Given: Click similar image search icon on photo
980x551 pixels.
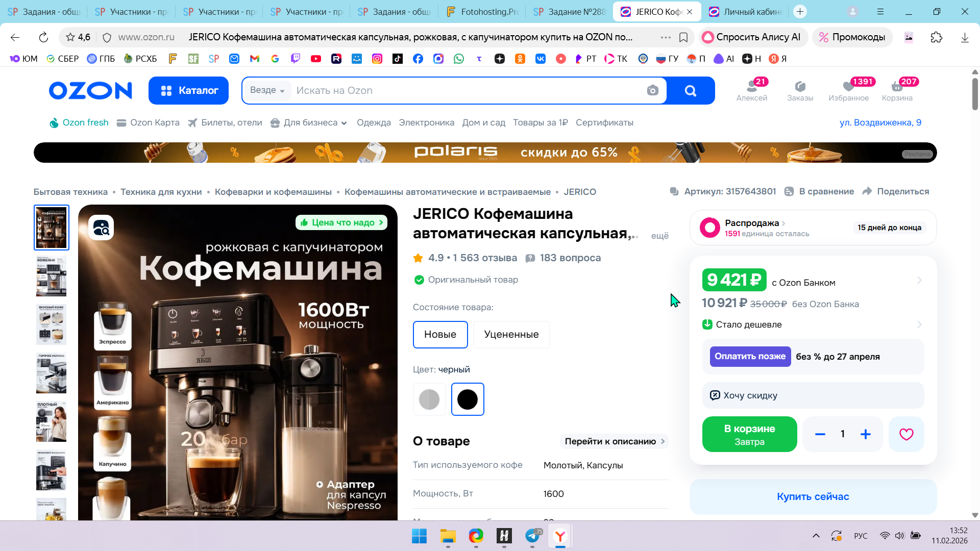Looking at the screenshot, I should pyautogui.click(x=101, y=228).
